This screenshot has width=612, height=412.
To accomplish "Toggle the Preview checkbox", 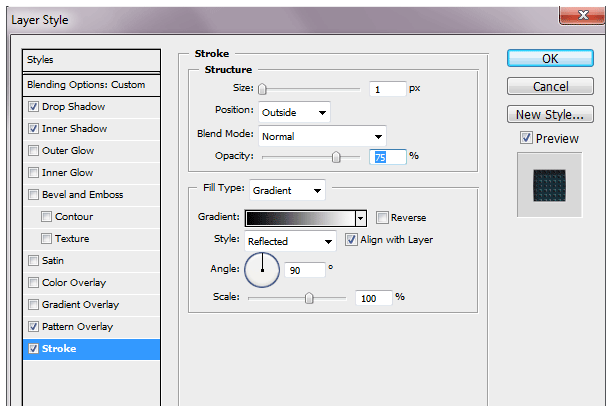I will coord(526,138).
